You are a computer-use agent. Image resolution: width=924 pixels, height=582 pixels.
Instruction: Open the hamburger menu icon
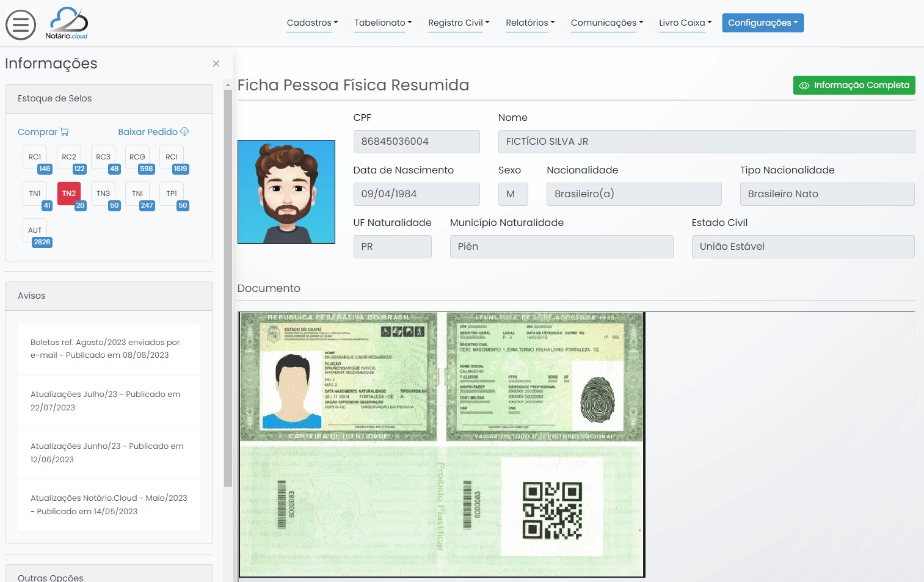pyautogui.click(x=21, y=25)
